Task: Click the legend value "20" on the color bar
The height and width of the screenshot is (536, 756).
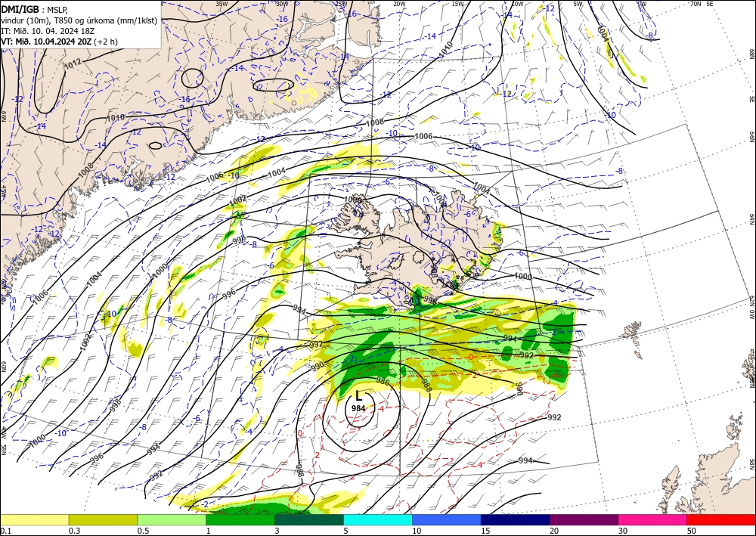Action: click(x=554, y=531)
